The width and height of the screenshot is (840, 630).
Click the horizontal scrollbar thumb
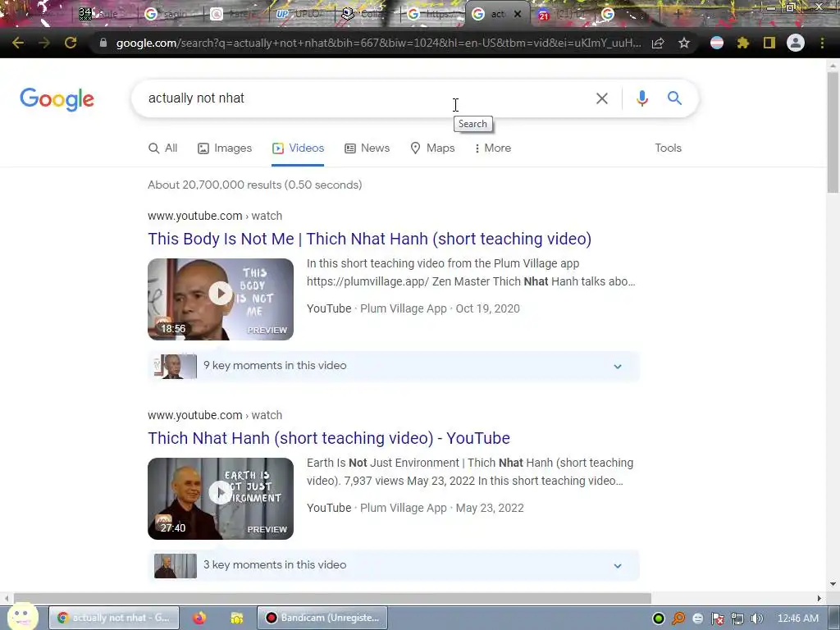(x=332, y=598)
